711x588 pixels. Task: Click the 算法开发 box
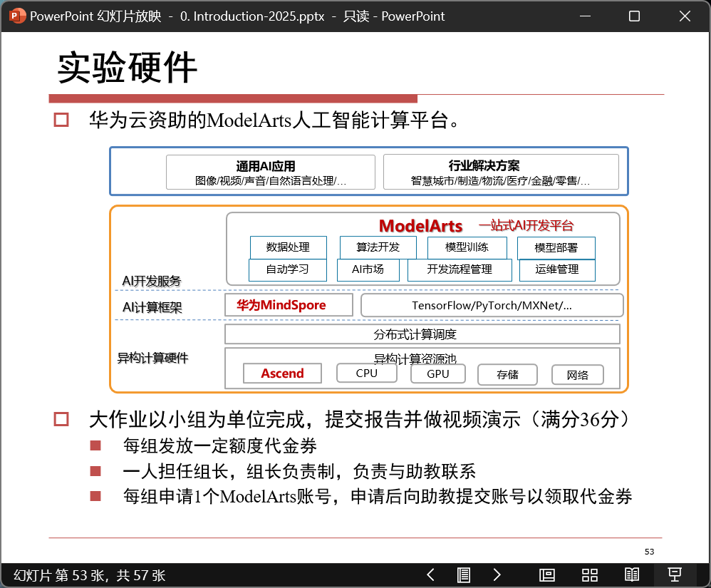pyautogui.click(x=378, y=247)
